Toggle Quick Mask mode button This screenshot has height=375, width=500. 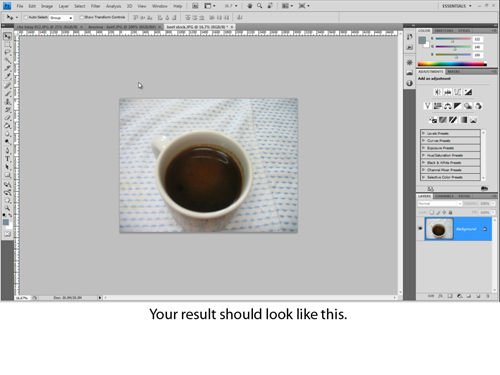pos(7,234)
